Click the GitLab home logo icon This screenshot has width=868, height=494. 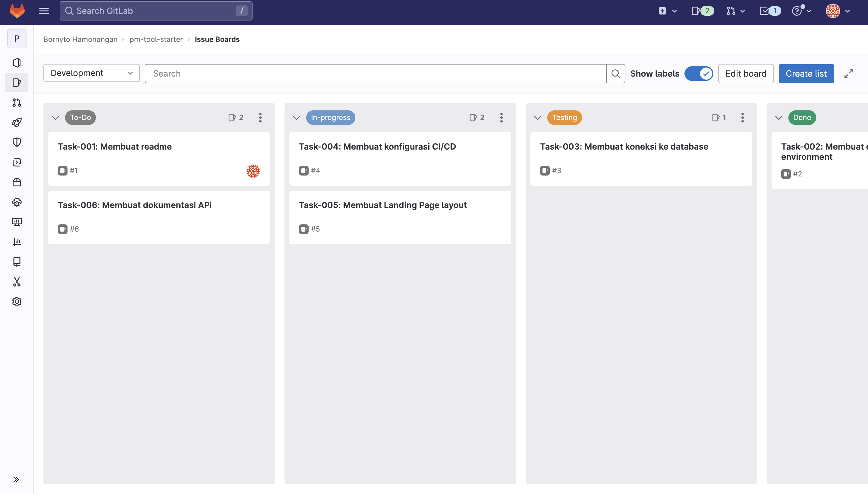17,10
